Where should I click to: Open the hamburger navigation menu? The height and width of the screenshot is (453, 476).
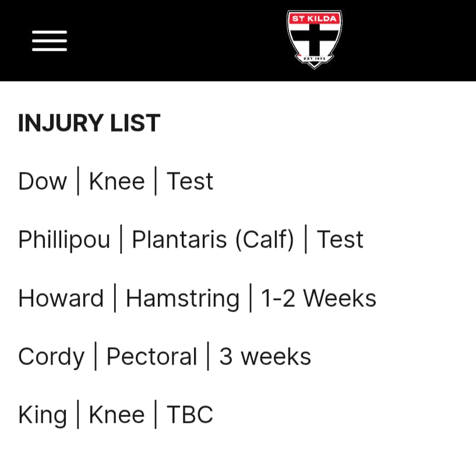pyautogui.click(x=50, y=41)
